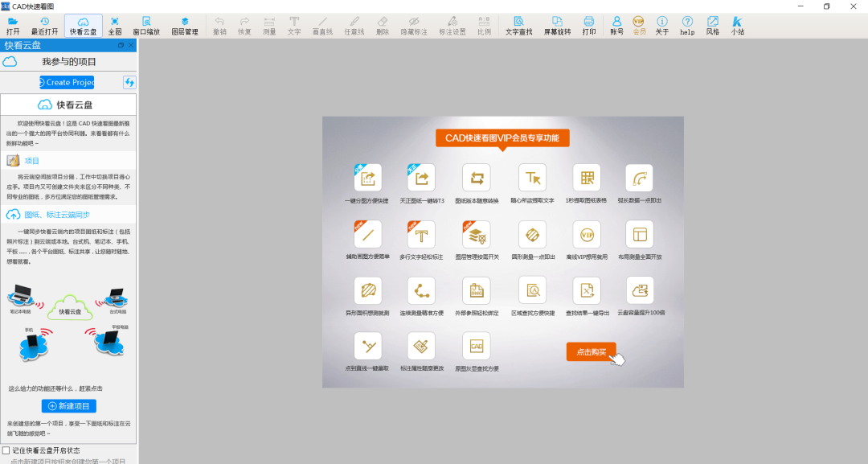Click the 查找结果一键导出 feature icon

tap(587, 290)
